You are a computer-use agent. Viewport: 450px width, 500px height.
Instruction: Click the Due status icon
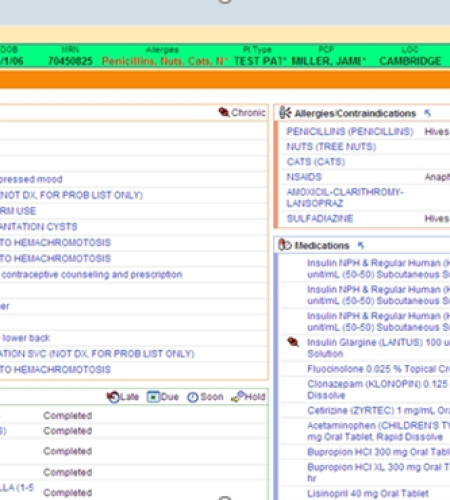click(153, 397)
